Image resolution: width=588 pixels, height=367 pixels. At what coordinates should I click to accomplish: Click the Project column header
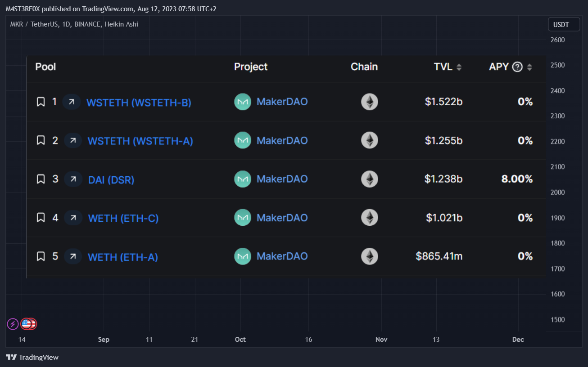pyautogui.click(x=251, y=67)
